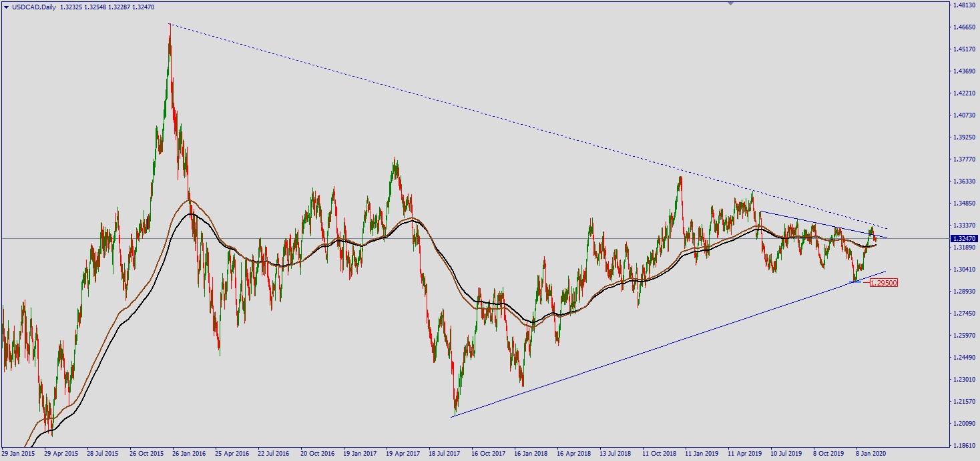Click the 19 Jan 2017 date on time axis
This screenshot has height=461, width=980.
[x=360, y=453]
